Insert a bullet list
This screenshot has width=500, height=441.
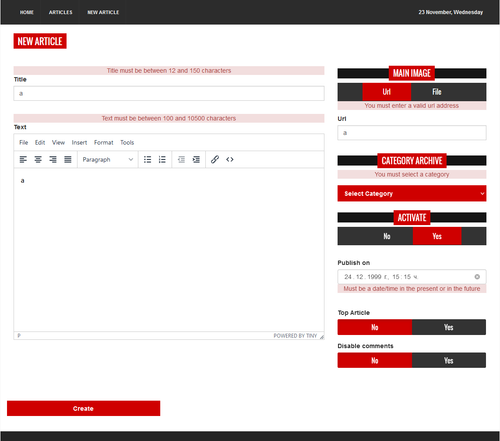coord(147,160)
